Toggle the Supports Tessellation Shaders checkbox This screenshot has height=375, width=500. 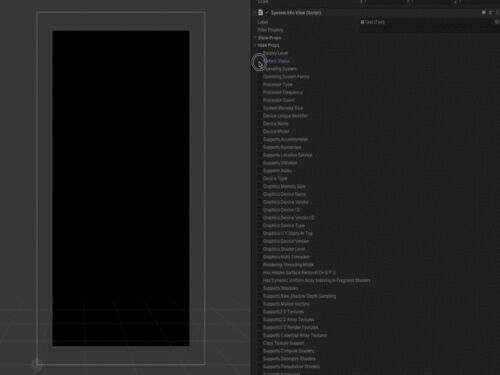(260, 367)
